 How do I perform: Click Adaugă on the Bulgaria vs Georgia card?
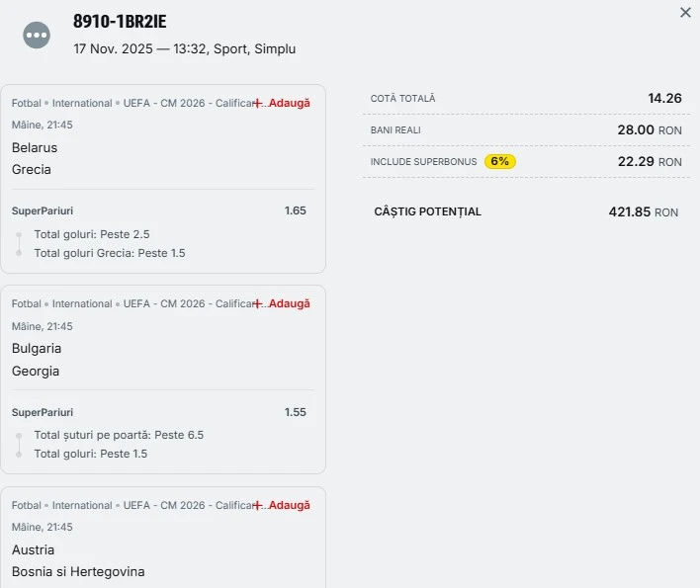click(289, 303)
